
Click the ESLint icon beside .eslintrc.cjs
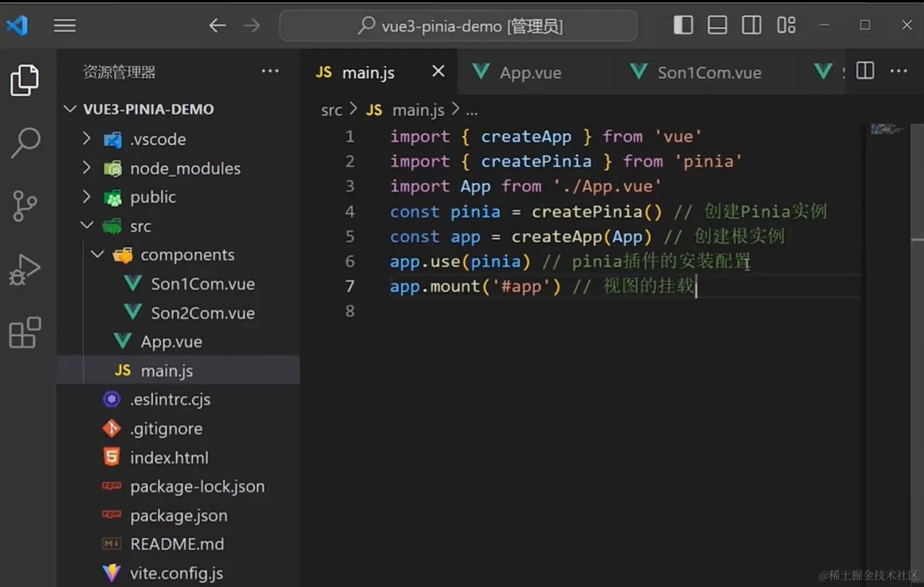click(111, 399)
